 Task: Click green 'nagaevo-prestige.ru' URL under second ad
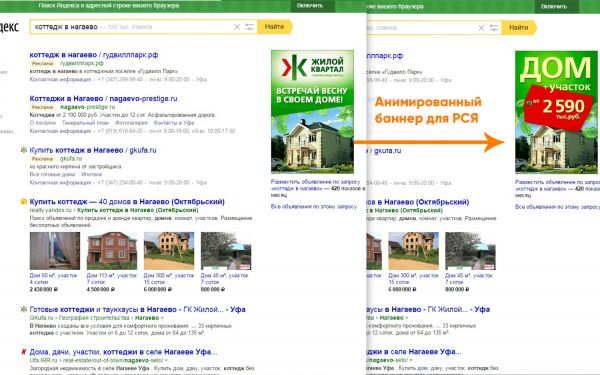[x=88, y=107]
